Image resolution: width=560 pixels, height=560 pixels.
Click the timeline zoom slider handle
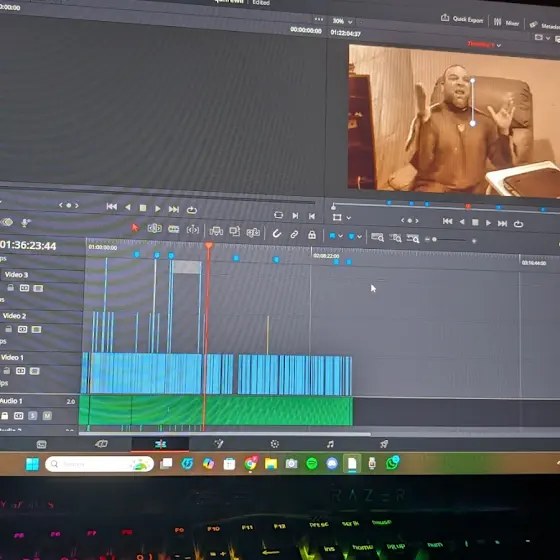click(x=434, y=239)
